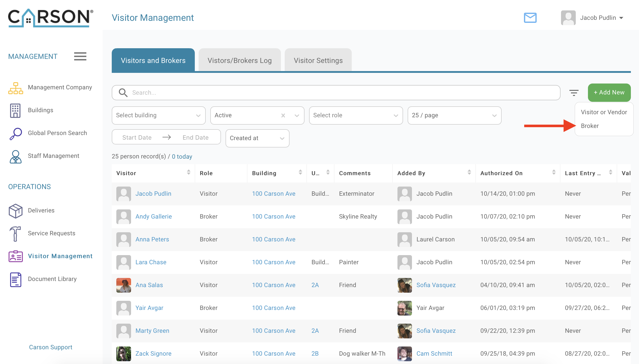
Task: Click the Service Requests hammer icon
Action: pyautogui.click(x=15, y=234)
